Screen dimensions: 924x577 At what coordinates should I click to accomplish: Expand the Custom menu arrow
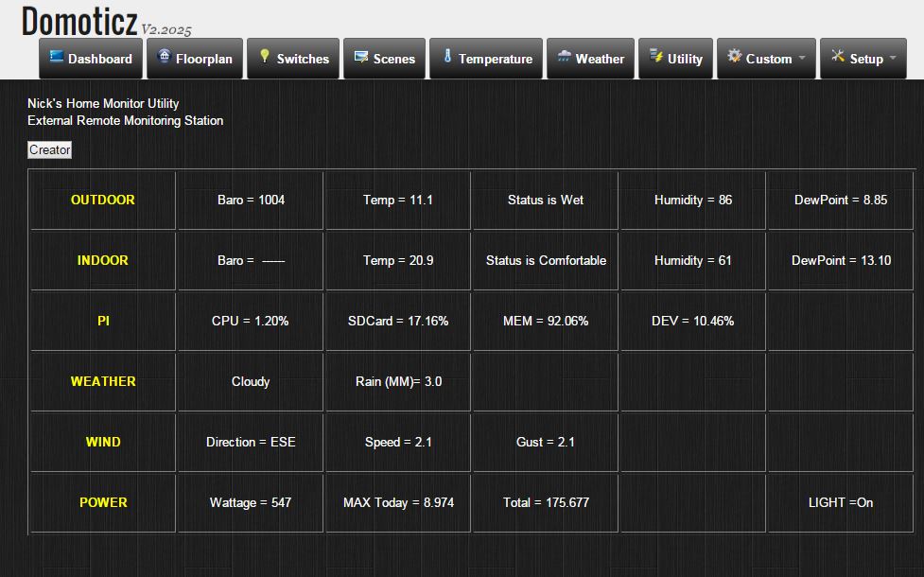click(x=801, y=58)
